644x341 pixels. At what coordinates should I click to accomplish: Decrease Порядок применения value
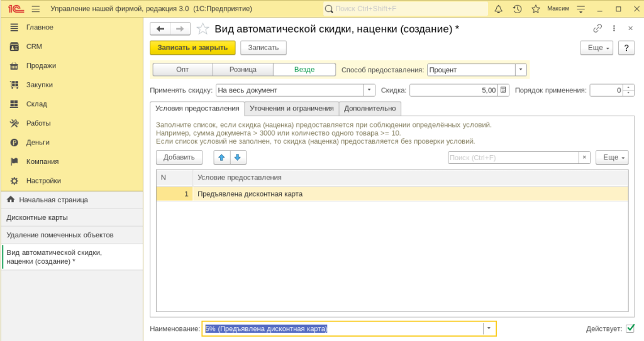coord(628,93)
